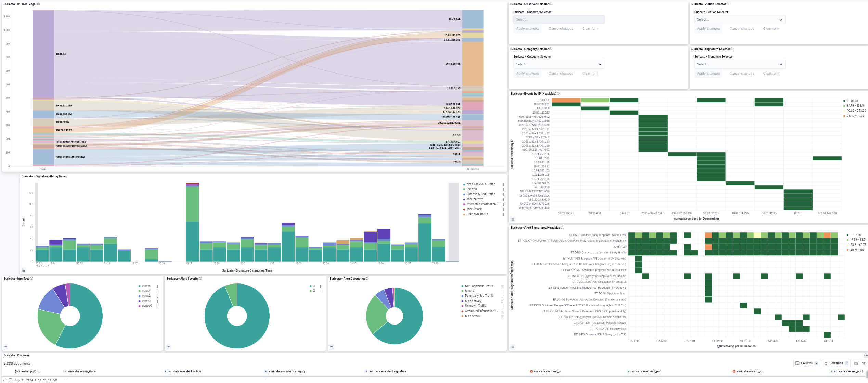Viewport: 868px width, 383px height.
Task: Toggle Misc activity series in Signature Alerts legend
Action: [x=475, y=199]
